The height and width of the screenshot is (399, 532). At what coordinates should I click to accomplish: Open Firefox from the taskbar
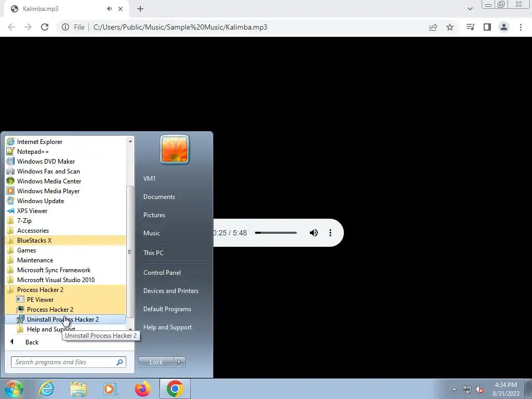(x=142, y=389)
